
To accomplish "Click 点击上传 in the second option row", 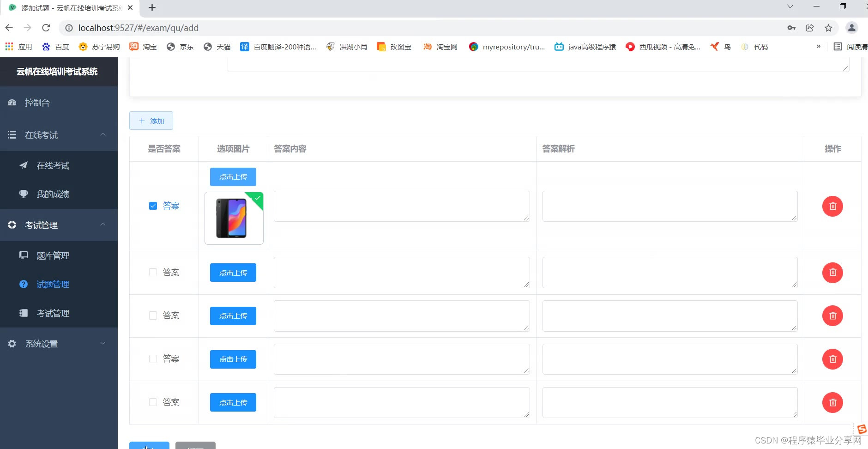I will coord(233,273).
